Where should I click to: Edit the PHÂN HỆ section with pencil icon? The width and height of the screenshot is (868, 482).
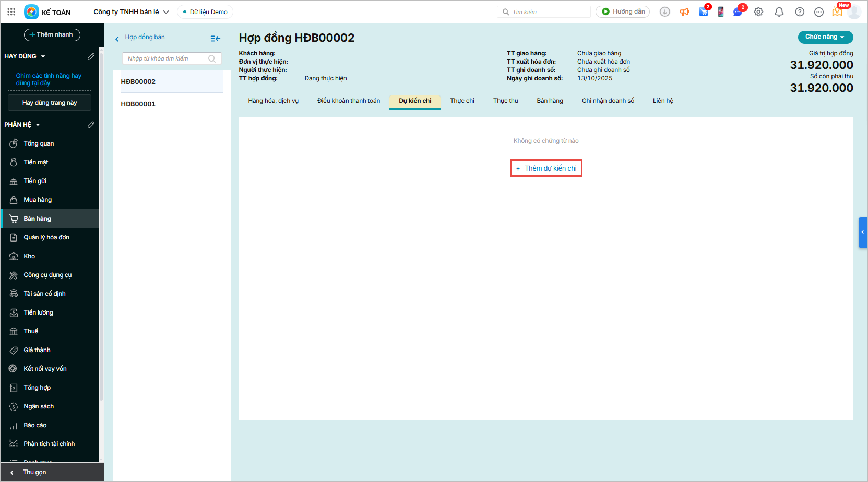coord(91,125)
